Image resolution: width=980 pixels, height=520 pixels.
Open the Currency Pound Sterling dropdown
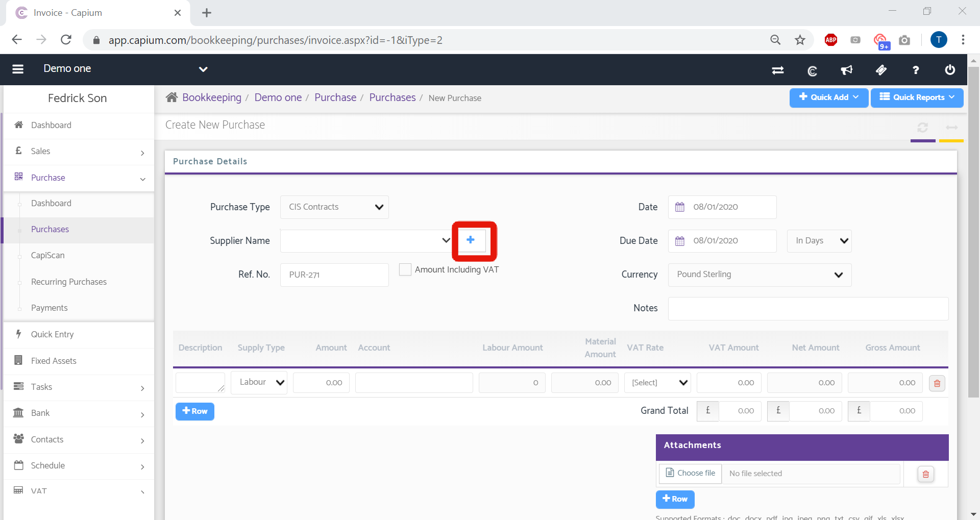pyautogui.click(x=759, y=275)
